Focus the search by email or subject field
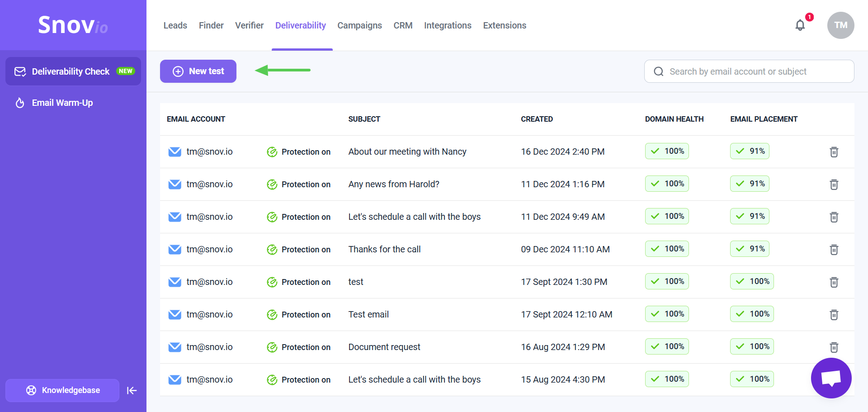 [x=749, y=71]
